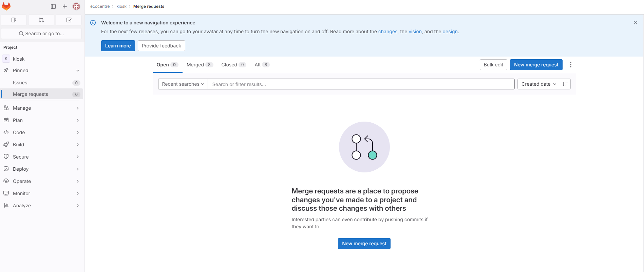Dismiss the navigation experience banner
This screenshot has height=272, width=644.
[636, 23]
